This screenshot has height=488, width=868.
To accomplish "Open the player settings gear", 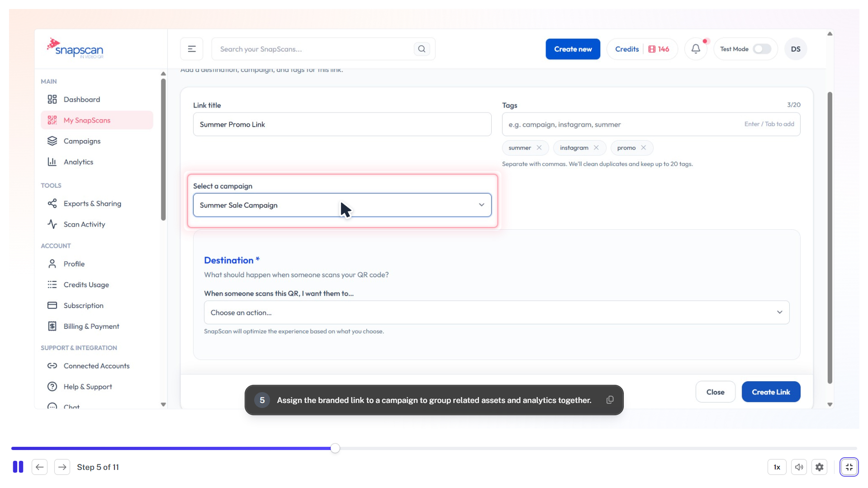I will pyautogui.click(x=819, y=467).
